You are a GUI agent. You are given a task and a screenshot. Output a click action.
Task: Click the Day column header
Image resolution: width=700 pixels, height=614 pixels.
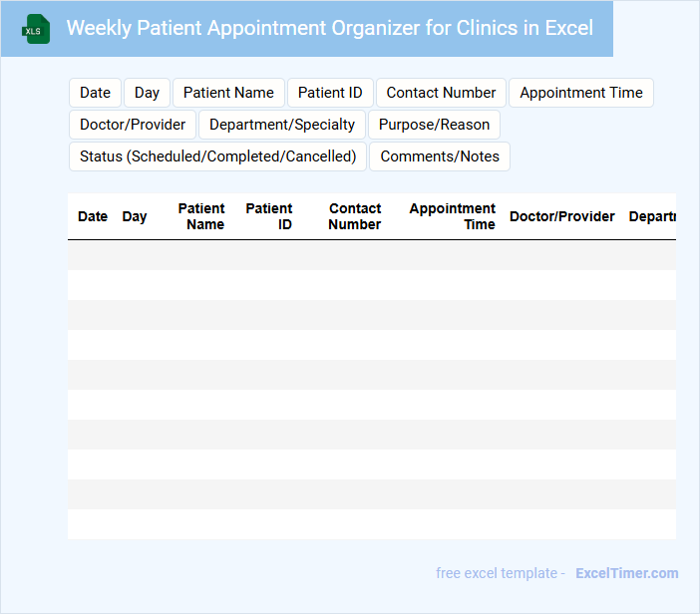(135, 216)
